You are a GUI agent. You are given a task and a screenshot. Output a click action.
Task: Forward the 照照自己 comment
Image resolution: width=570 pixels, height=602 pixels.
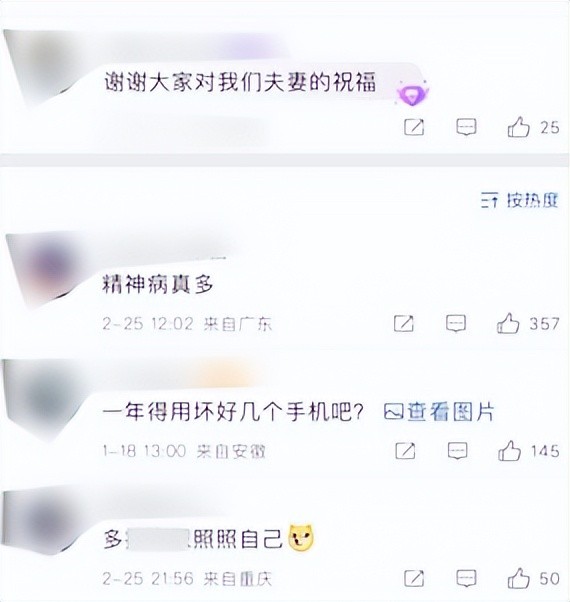(x=414, y=578)
